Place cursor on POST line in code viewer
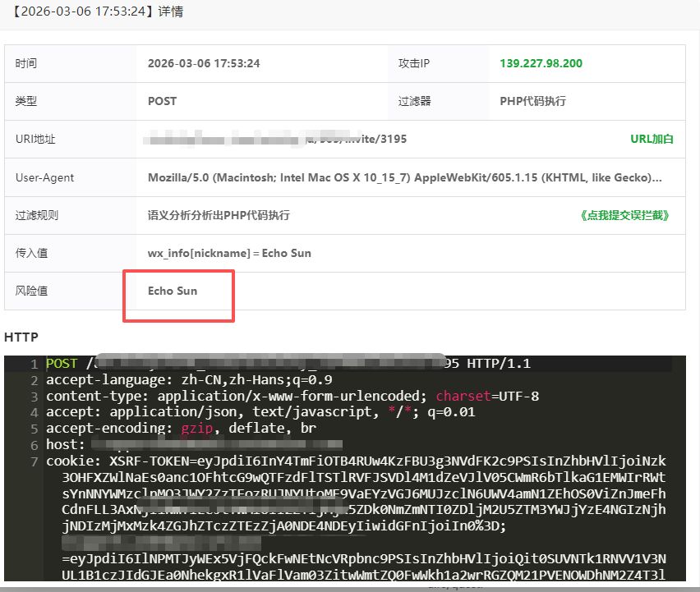700x592 pixels. pyautogui.click(x=288, y=364)
